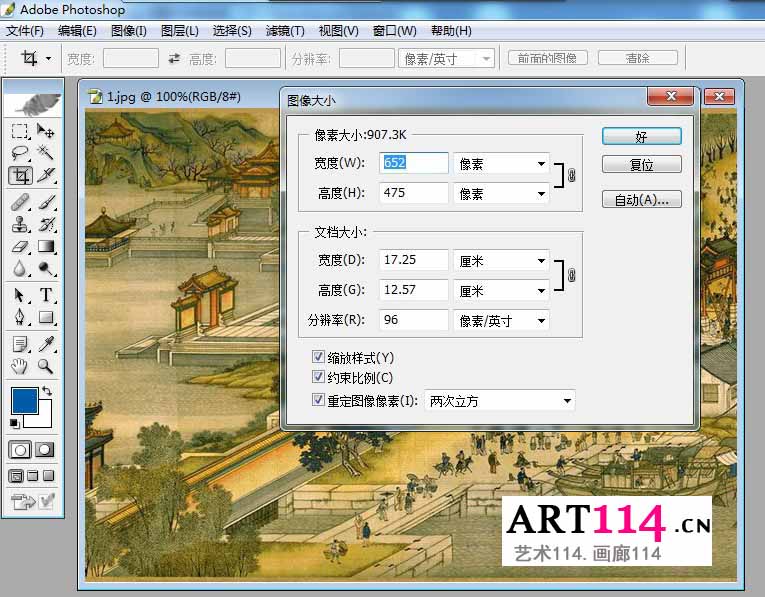The image size is (765, 597).
Task: Open pixel height unit dropdown
Action: point(501,194)
